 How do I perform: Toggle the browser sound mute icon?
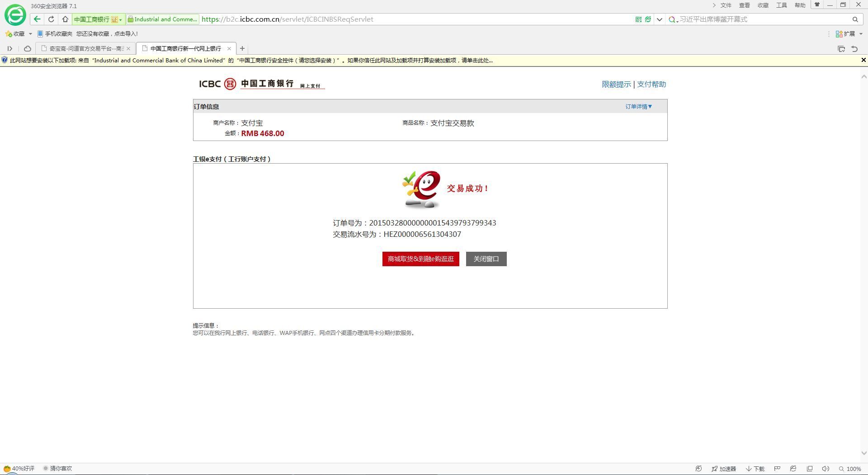pos(826,469)
